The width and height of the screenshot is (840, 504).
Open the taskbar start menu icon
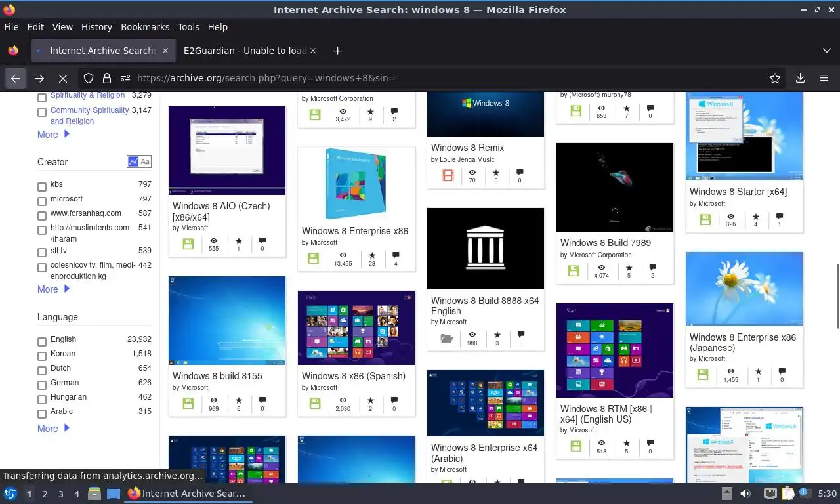[x=10, y=493]
